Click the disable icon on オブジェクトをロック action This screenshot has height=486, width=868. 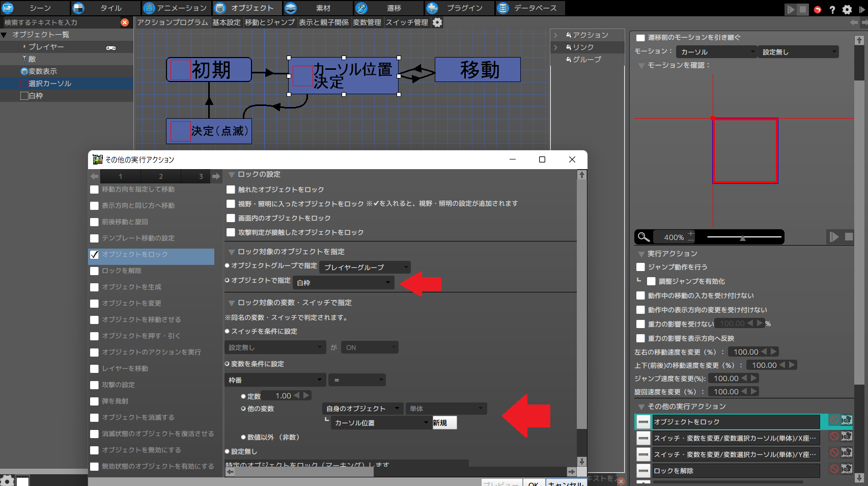tap(833, 421)
